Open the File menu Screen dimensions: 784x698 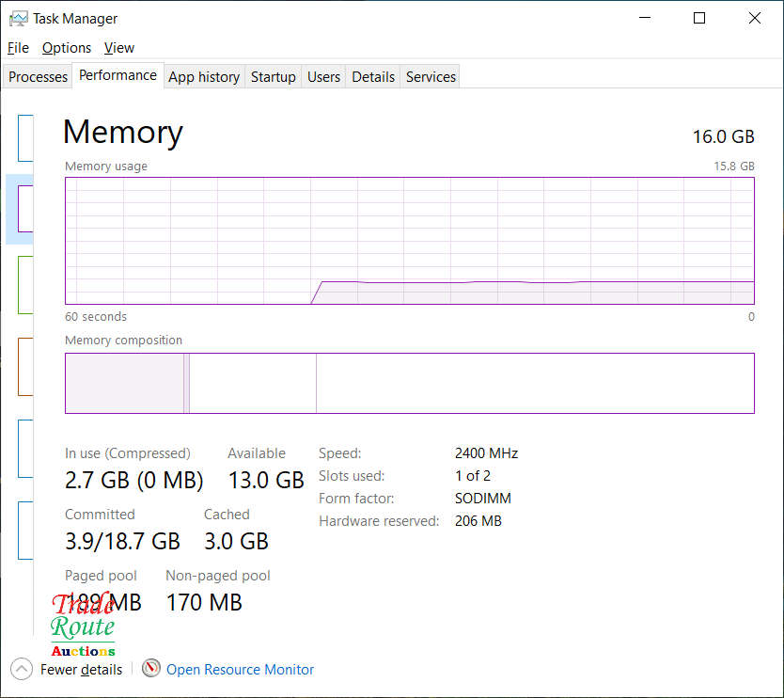(x=18, y=48)
